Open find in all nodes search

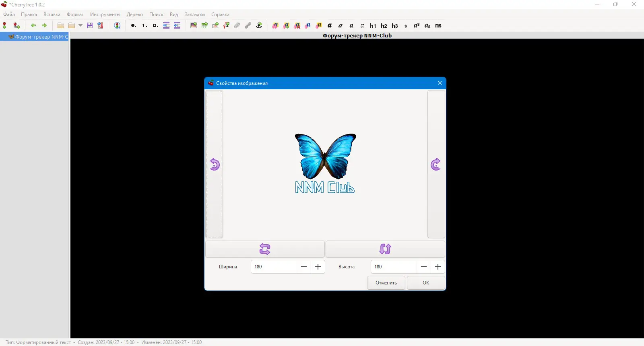pos(117,25)
